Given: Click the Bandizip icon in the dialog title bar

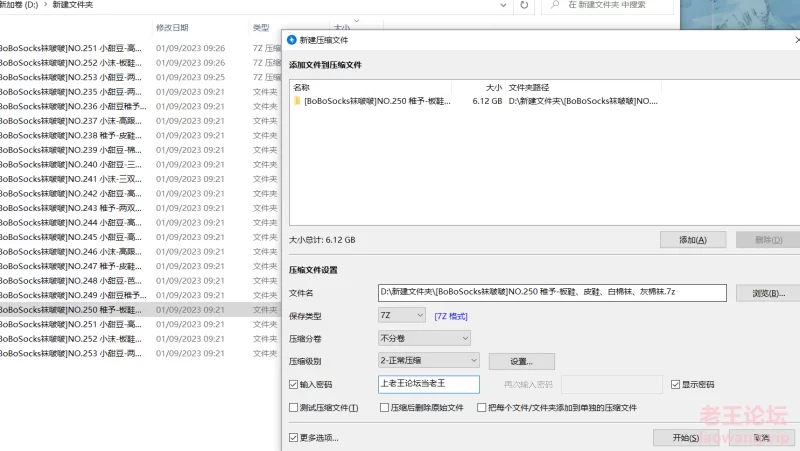Looking at the screenshot, I should click(292, 41).
